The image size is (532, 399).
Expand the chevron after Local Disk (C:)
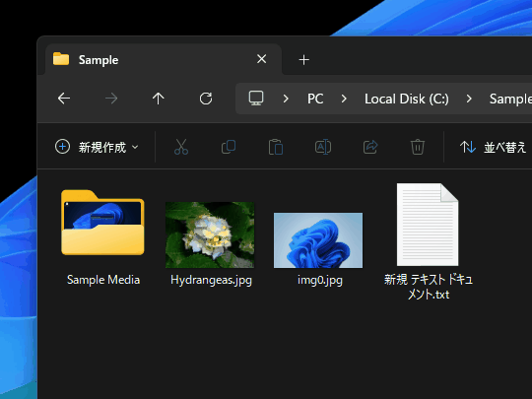pyautogui.click(x=469, y=99)
